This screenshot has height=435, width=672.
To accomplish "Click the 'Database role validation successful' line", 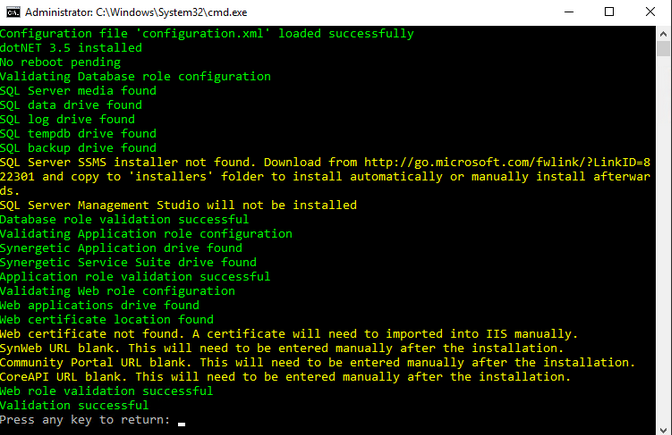I will (x=124, y=219).
